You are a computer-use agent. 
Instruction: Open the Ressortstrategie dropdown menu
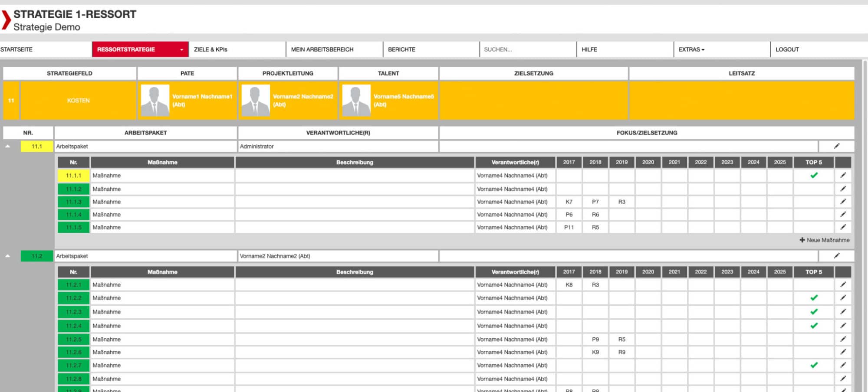tap(140, 49)
